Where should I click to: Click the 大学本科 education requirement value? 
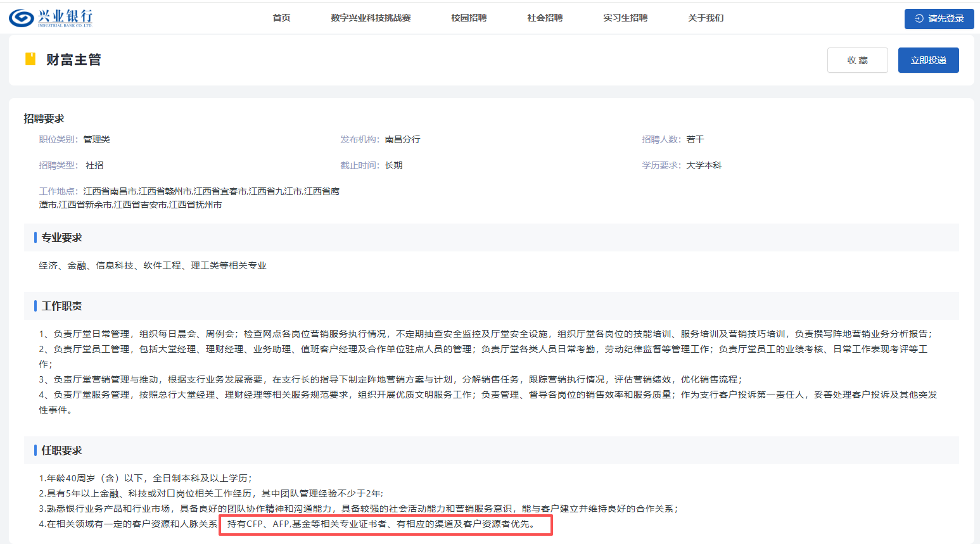tap(704, 165)
